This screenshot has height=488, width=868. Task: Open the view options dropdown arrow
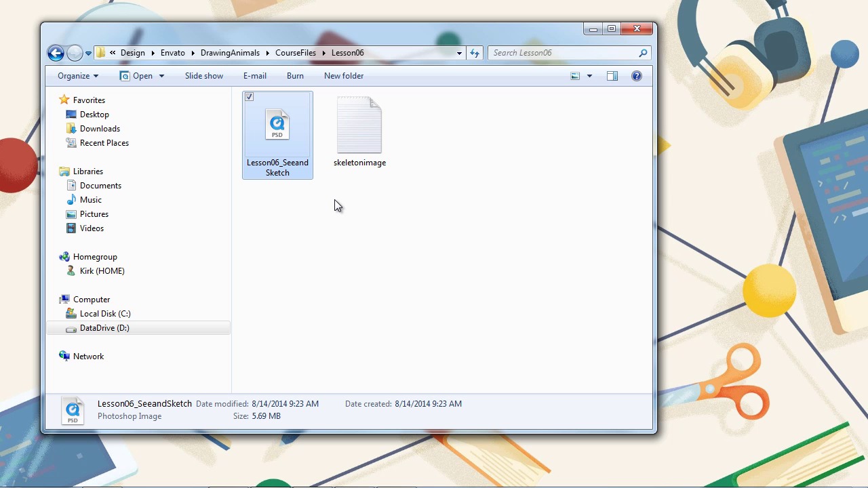click(589, 76)
